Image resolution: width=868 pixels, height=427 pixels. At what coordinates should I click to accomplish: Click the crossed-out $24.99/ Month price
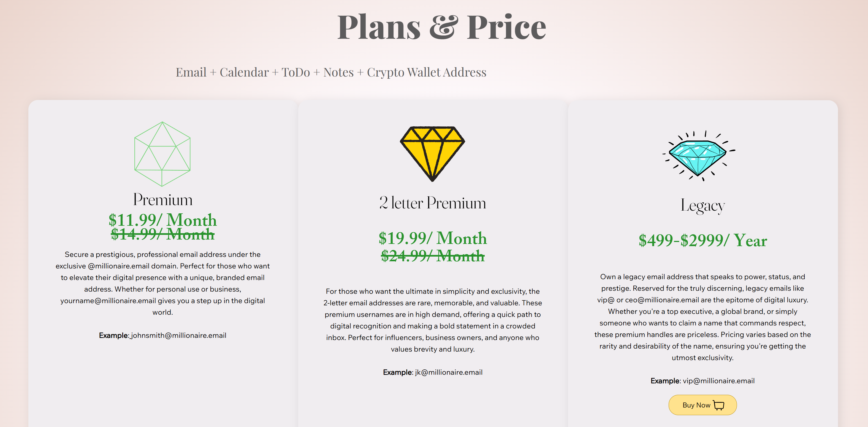coord(433,256)
